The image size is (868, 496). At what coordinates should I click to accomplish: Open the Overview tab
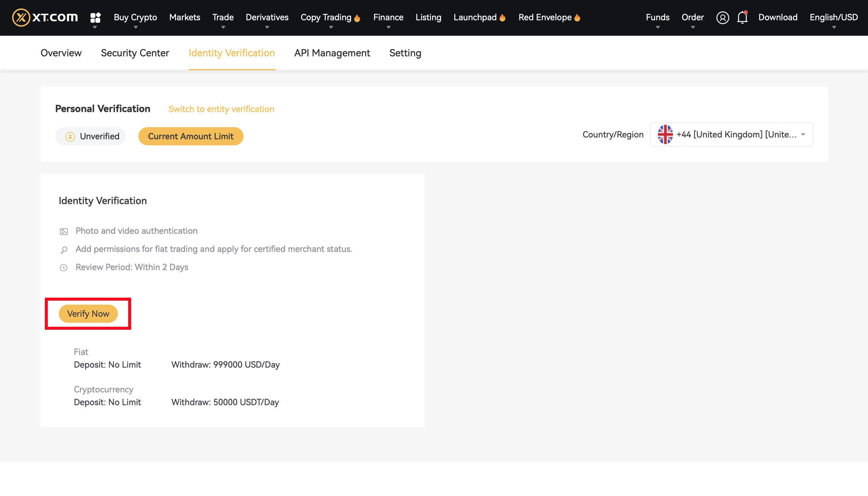pyautogui.click(x=61, y=53)
